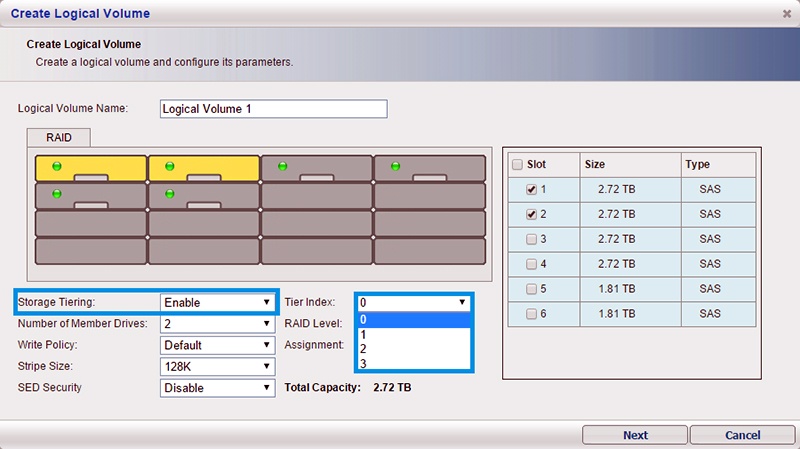Click the 1.81 TB size for slot 5

click(616, 289)
